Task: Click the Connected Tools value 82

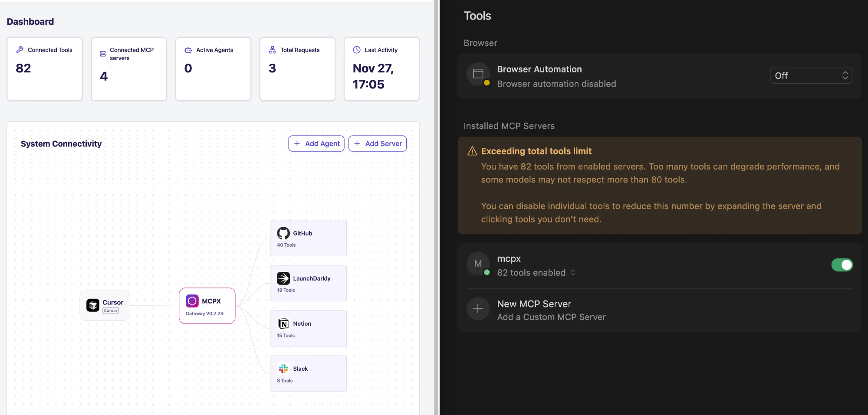Action: [23, 68]
